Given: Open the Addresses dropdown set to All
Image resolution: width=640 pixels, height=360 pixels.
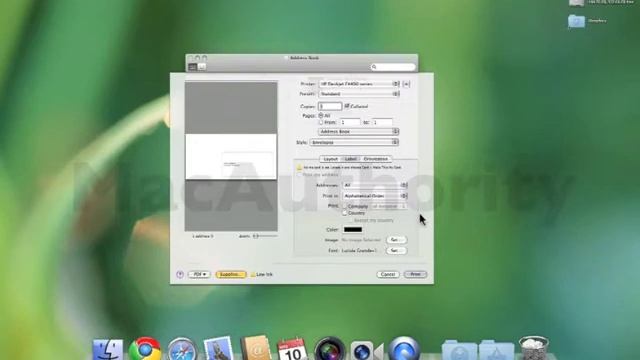Looking at the screenshot, I should click(375, 185).
